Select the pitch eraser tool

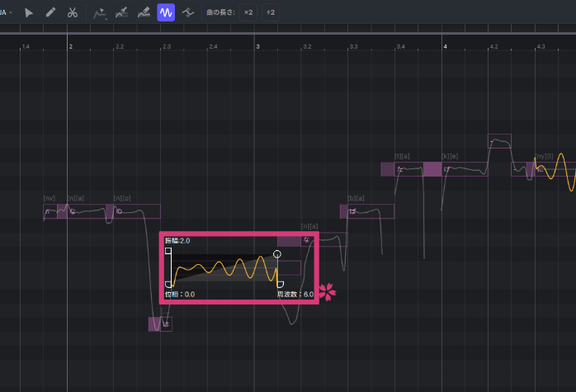click(x=144, y=13)
